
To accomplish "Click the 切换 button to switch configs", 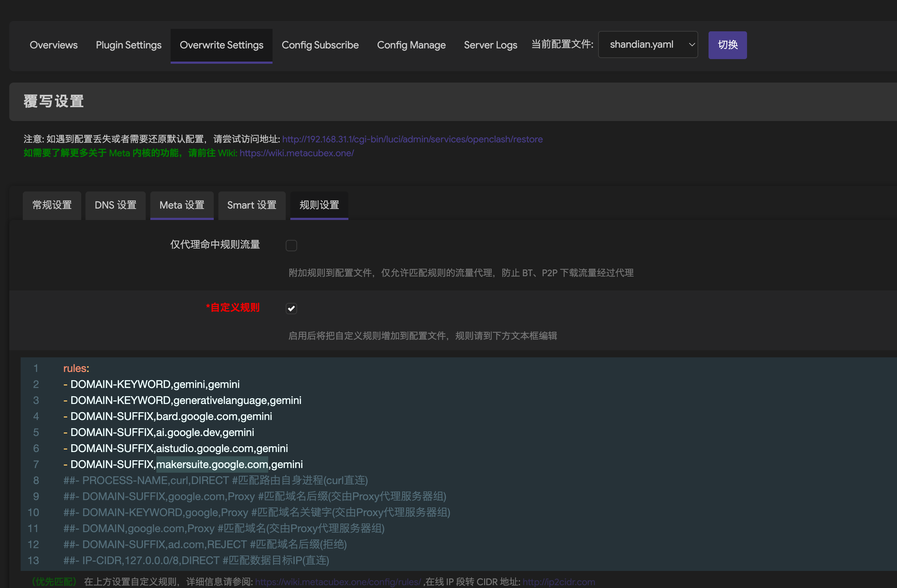I will [x=727, y=45].
